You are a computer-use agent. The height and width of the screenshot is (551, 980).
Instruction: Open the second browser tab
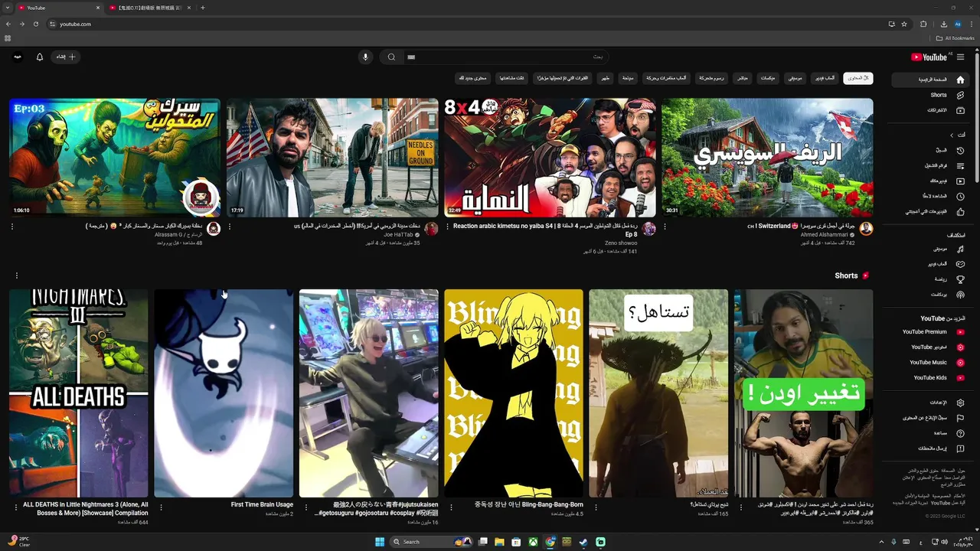150,8
